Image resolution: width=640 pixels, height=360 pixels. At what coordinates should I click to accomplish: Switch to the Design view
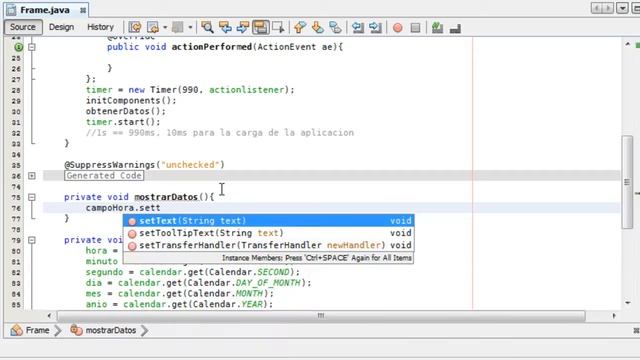click(x=61, y=27)
